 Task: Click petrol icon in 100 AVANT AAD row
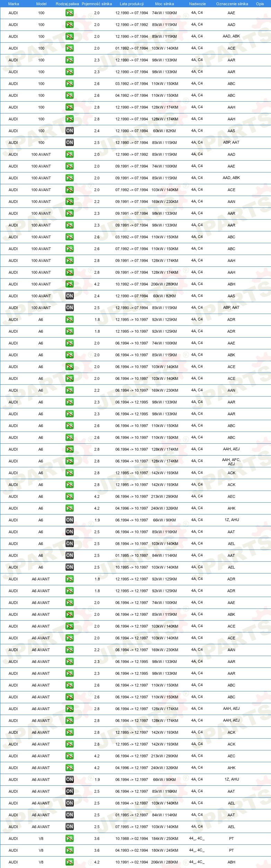(x=69, y=154)
